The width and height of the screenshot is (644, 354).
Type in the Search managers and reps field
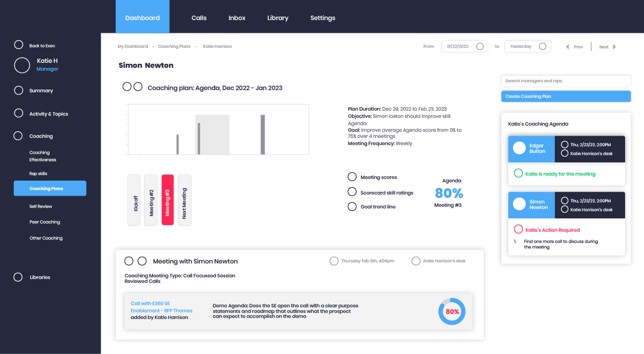pos(566,81)
